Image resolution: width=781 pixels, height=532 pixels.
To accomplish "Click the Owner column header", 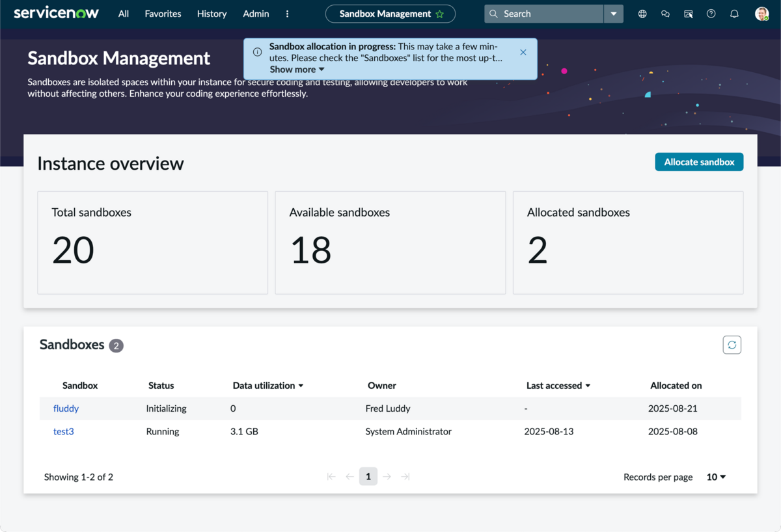I will point(382,386).
